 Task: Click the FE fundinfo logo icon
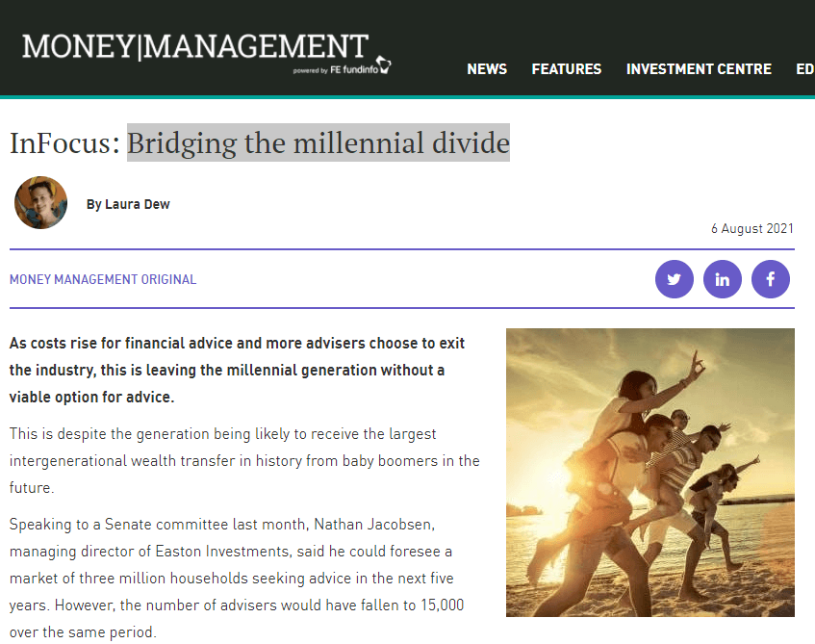coord(384,65)
